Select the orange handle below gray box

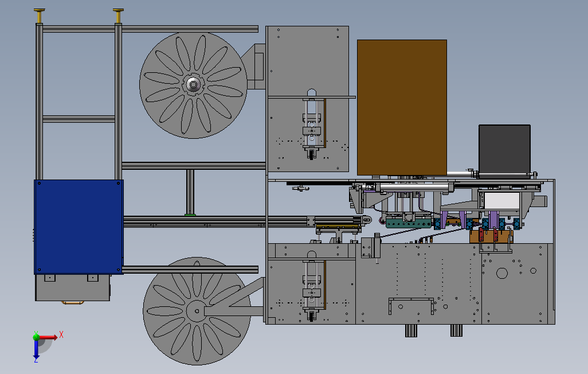(73, 302)
